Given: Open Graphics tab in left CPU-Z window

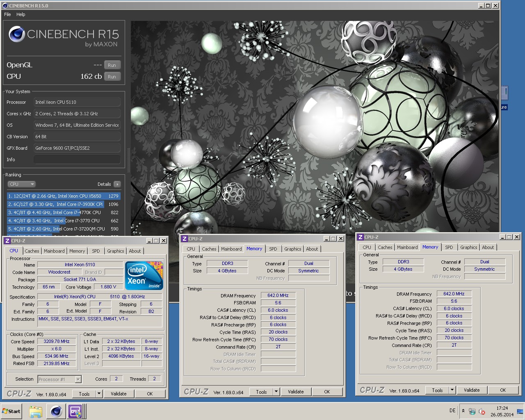Looking at the screenshot, I should 116,251.
